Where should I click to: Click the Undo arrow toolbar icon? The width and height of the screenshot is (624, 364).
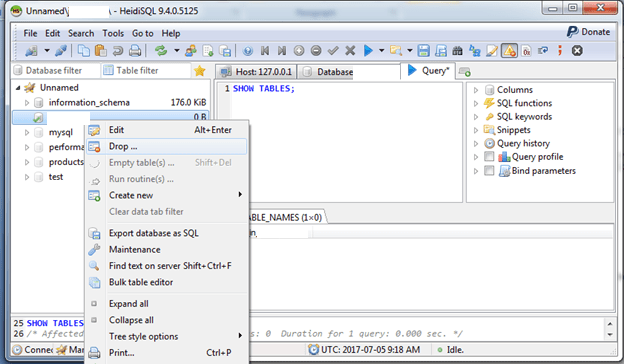(x=118, y=51)
